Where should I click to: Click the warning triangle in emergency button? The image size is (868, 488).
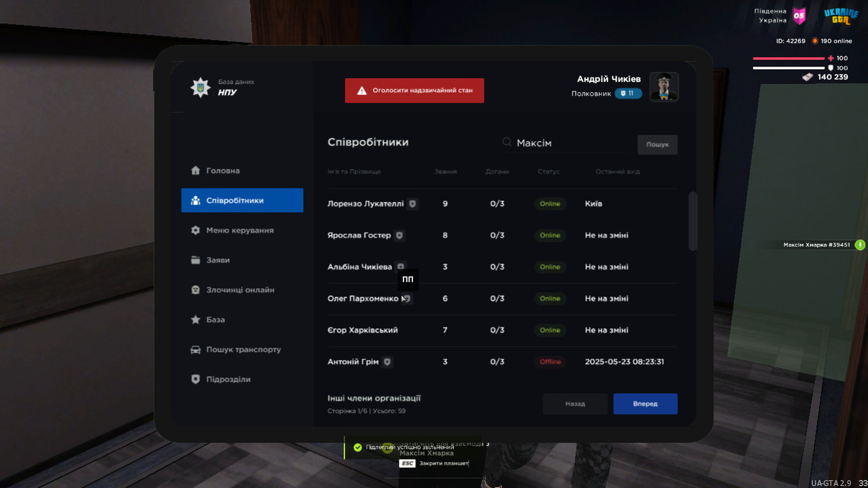[x=362, y=90]
